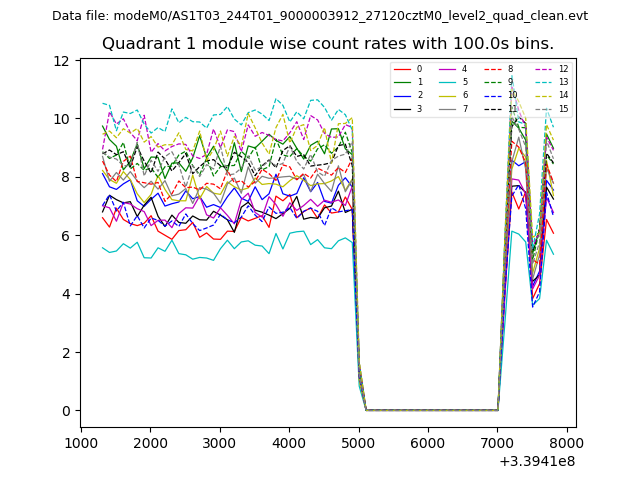The image size is (640, 480).
Task: Select the dashed cyan legend line for module 13
Action: [x=541, y=82]
